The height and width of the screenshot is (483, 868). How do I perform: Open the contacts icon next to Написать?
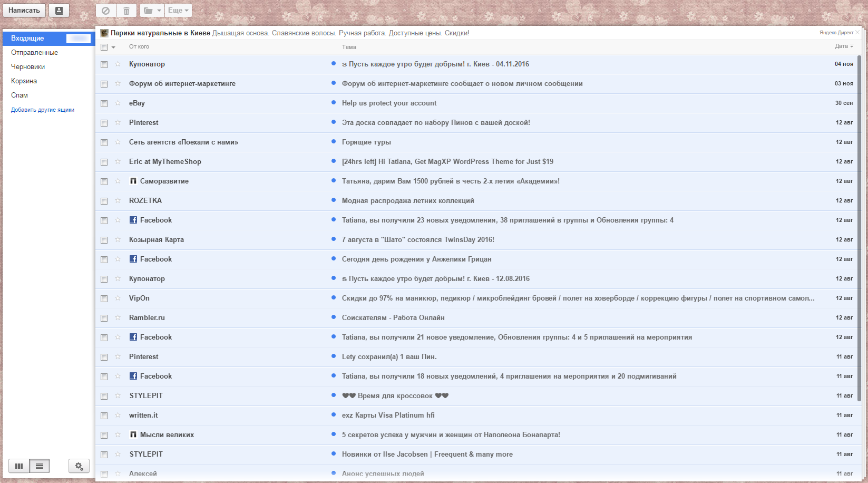[x=58, y=11]
